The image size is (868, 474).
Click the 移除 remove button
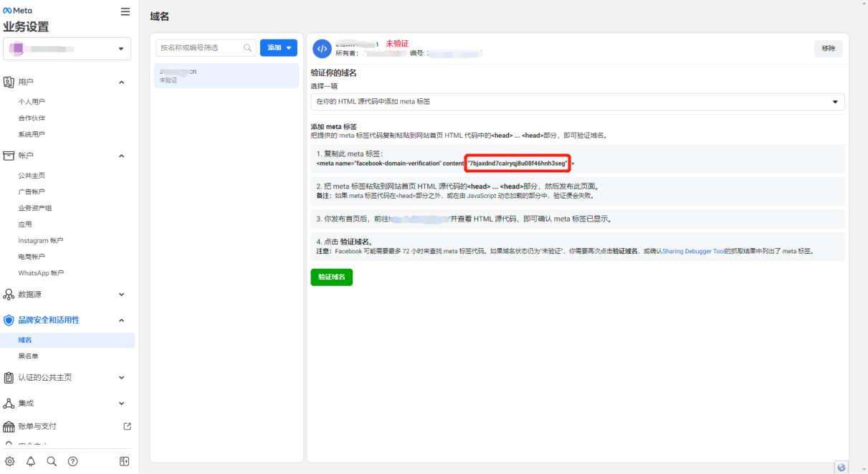tap(829, 48)
